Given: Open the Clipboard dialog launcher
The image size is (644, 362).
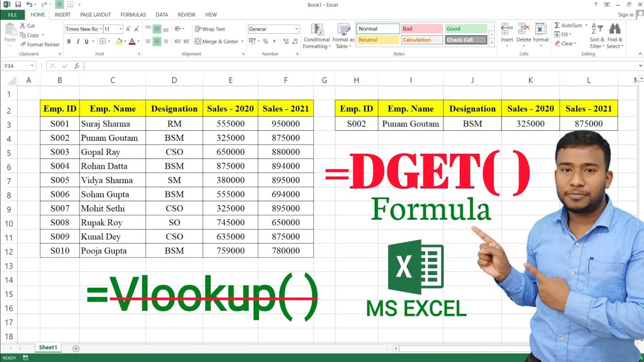Looking at the screenshot, I should point(60,54).
